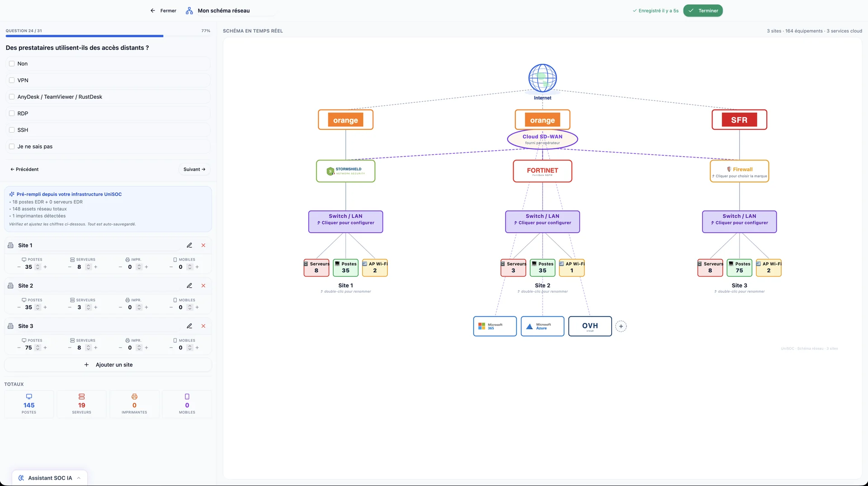Viewport: 868px width, 486px height.
Task: Check the VPN option
Action: pyautogui.click(x=12, y=80)
